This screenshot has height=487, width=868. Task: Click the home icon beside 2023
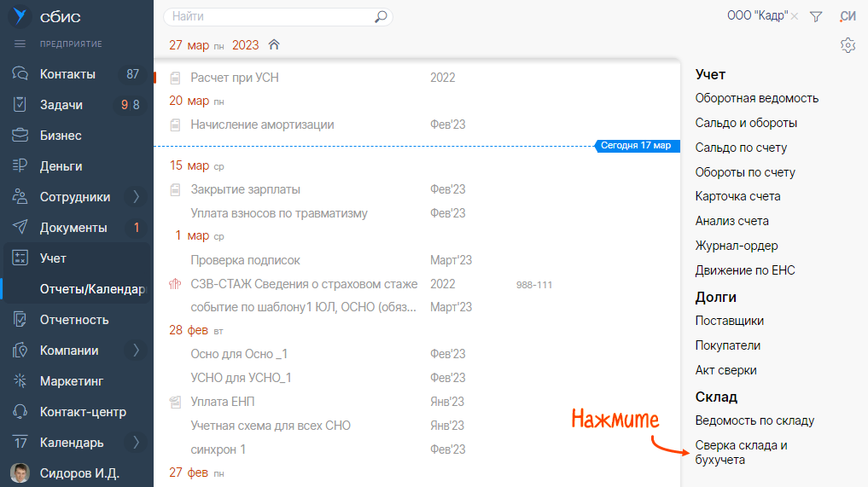tap(274, 44)
